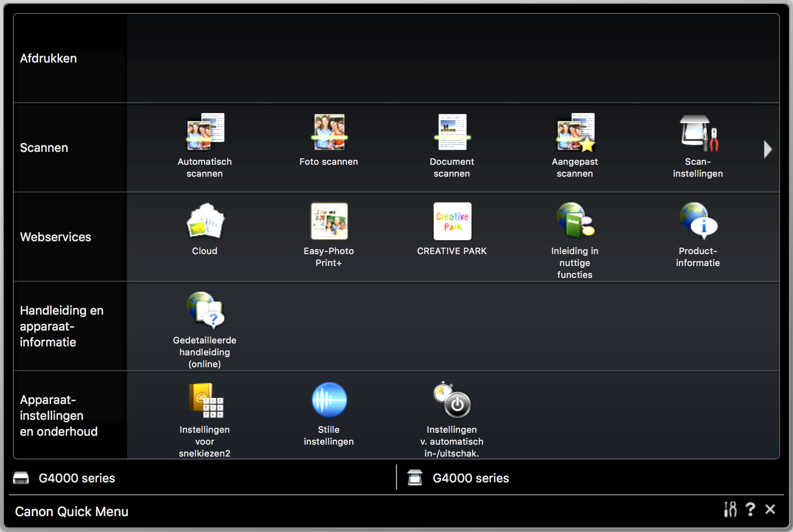Open Automatisch scannen
This screenshot has width=793, height=532.
(204, 133)
